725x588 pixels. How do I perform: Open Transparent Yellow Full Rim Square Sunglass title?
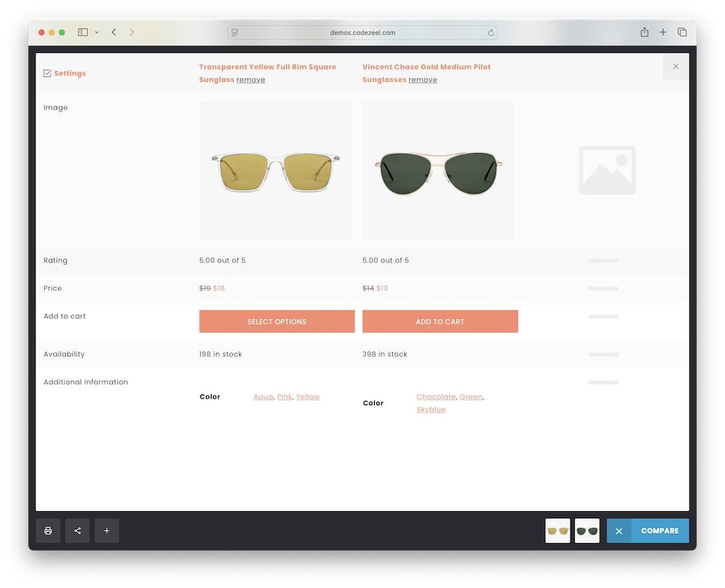tap(268, 73)
